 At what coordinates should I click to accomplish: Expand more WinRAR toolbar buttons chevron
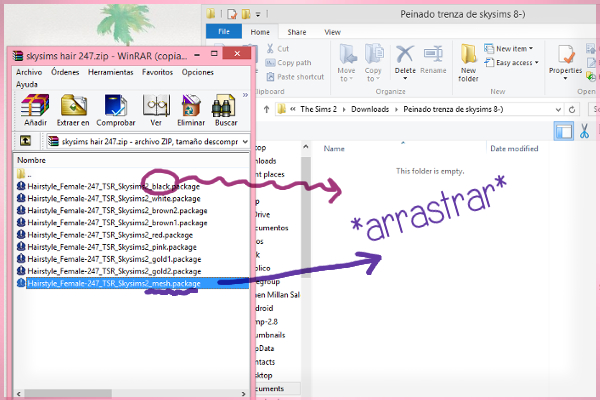[245, 95]
